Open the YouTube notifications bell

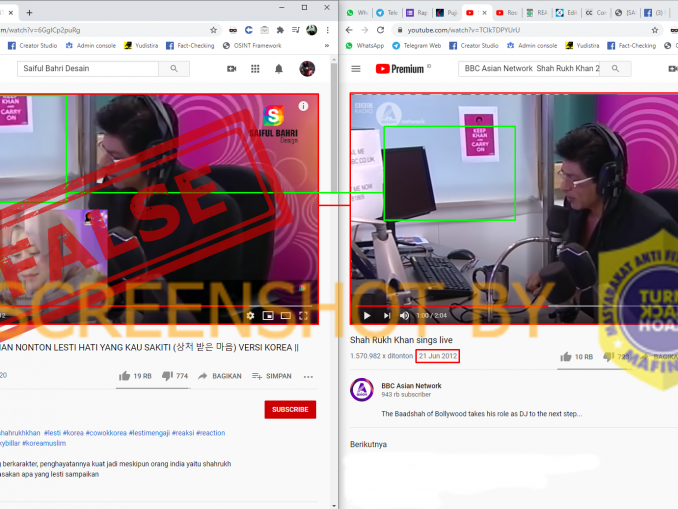(279, 69)
